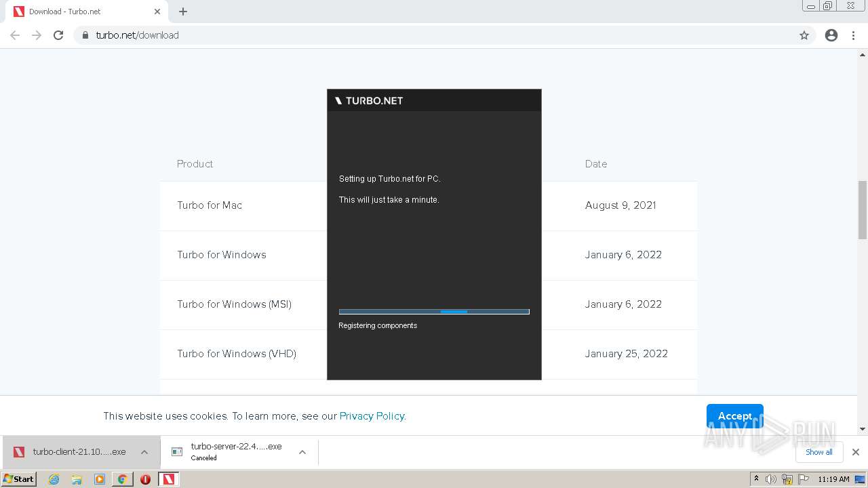Image resolution: width=868 pixels, height=488 pixels.
Task: Click Turbo for Windows (MSI) row
Action: pos(429,304)
